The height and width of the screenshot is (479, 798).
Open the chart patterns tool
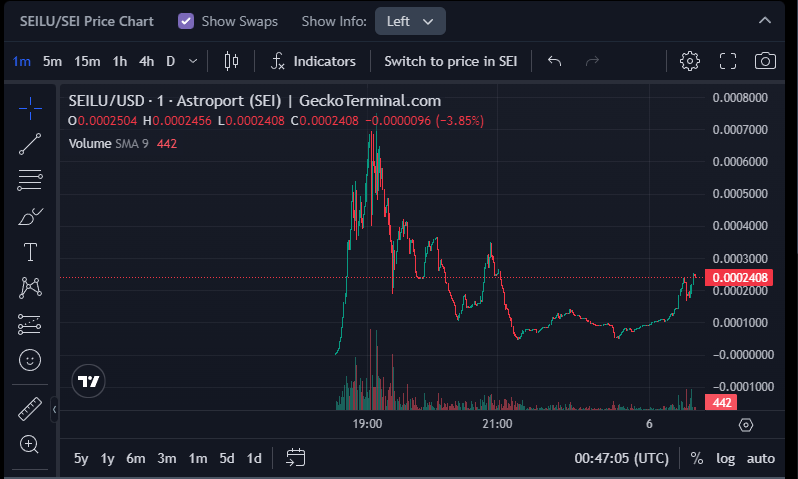[x=30, y=288]
